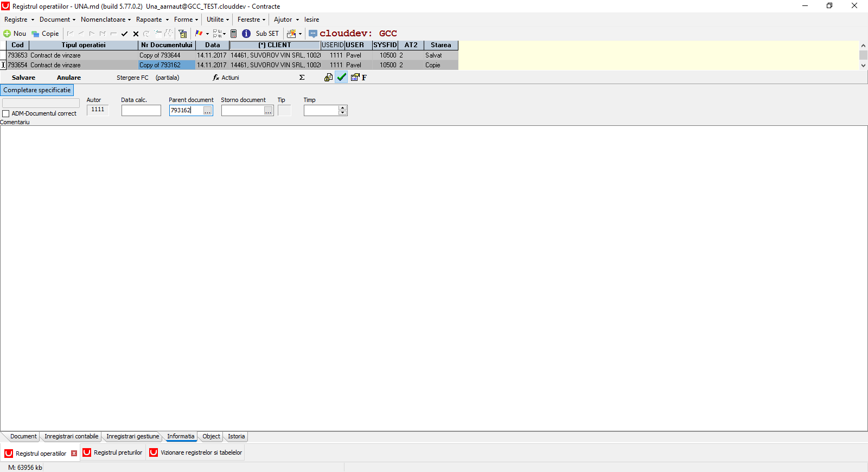Open the Rapoarte menu
Screen dimensions: 868x472
[x=152, y=20]
